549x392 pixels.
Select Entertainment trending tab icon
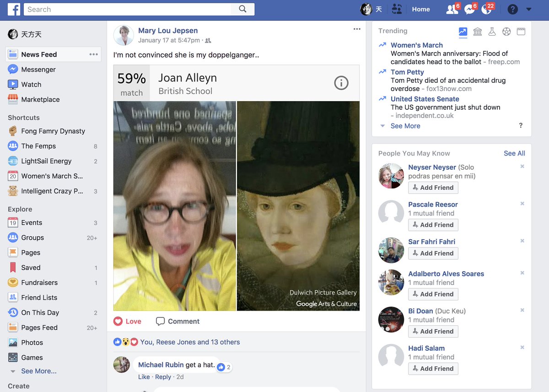click(521, 32)
